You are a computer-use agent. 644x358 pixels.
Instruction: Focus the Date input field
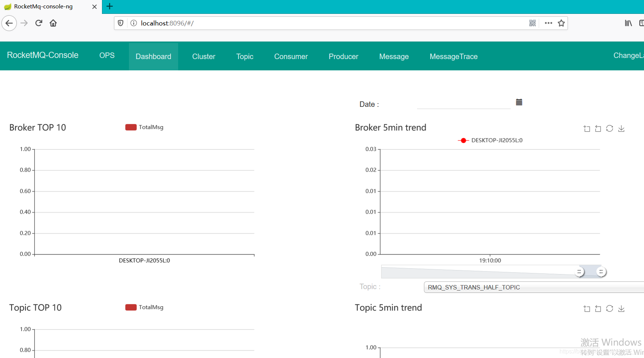(x=464, y=104)
